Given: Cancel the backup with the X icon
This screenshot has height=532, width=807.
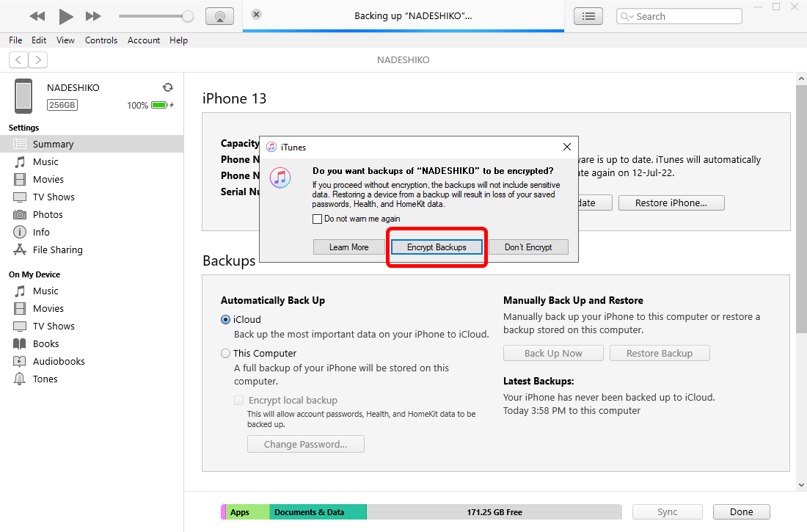Looking at the screenshot, I should click(256, 15).
